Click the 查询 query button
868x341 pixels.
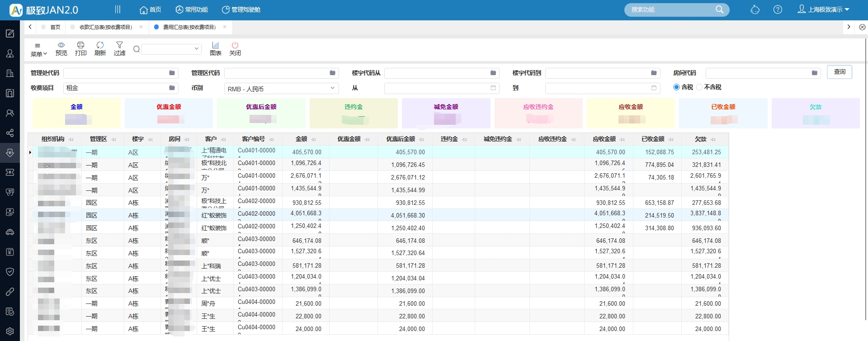tap(840, 72)
